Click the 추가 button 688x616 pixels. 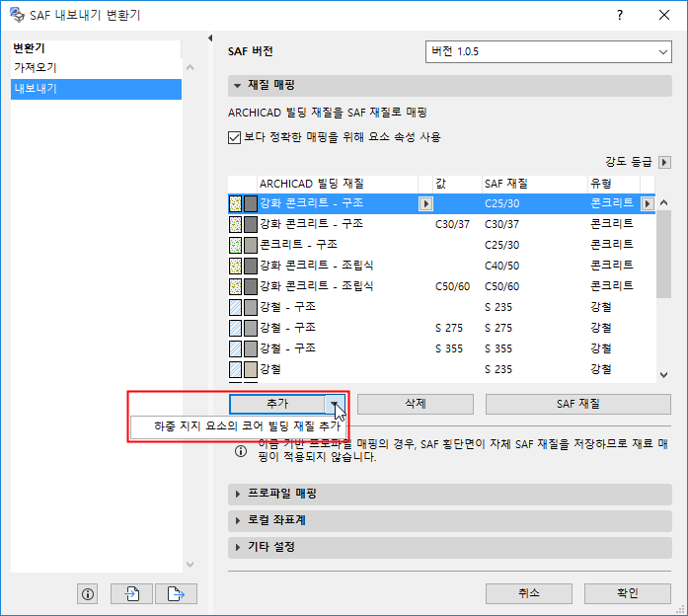click(277, 404)
